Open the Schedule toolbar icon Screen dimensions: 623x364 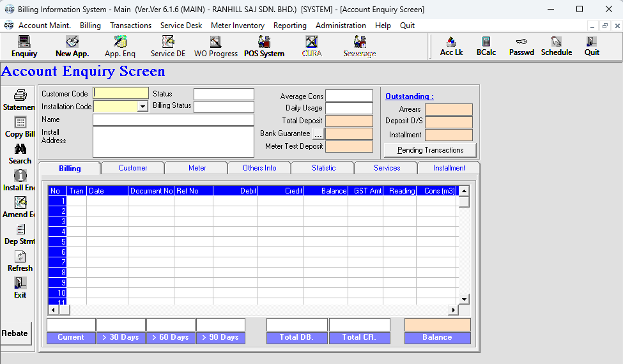pos(557,46)
